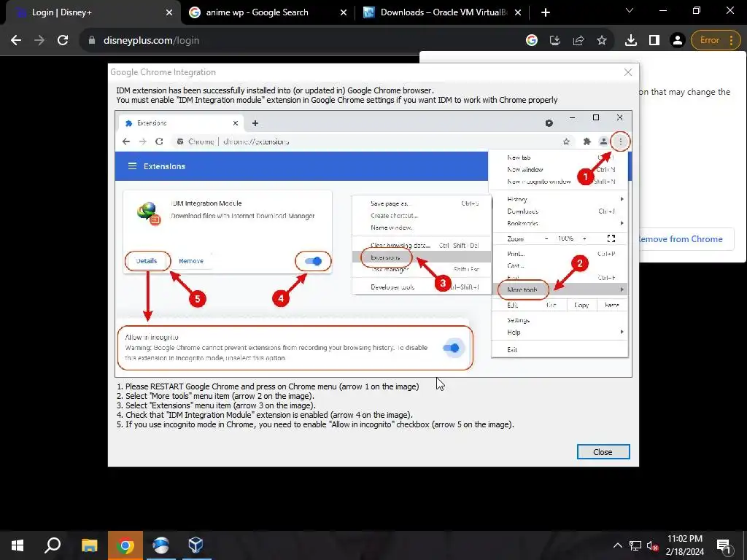Open Windows taskbar search
This screenshot has height=560, width=747.
pyautogui.click(x=53, y=545)
